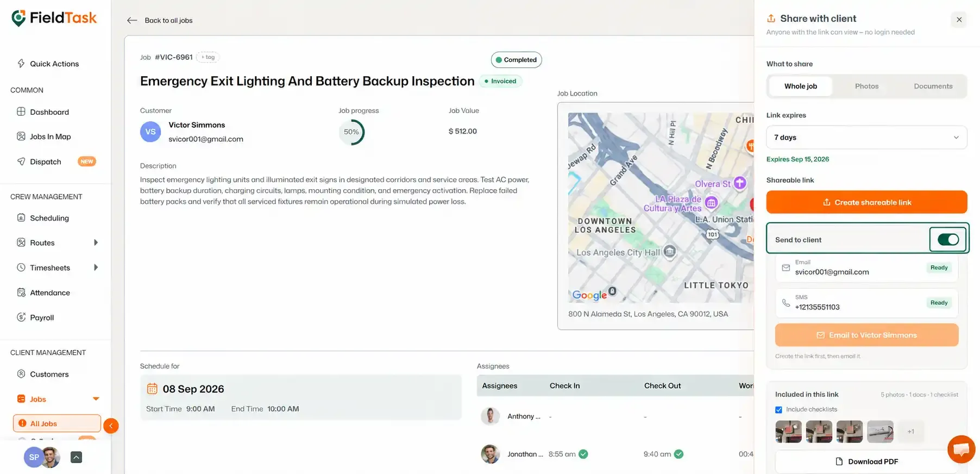The image size is (980, 474).
Task: Click the Download PDF button
Action: click(866, 461)
